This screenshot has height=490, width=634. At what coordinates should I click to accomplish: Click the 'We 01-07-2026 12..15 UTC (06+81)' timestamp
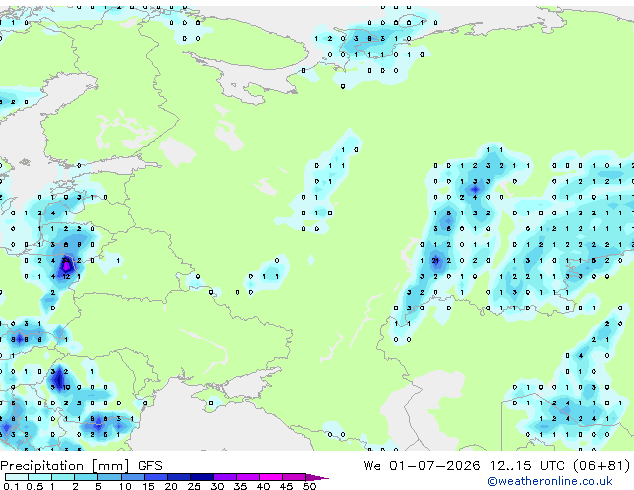tap(497, 466)
